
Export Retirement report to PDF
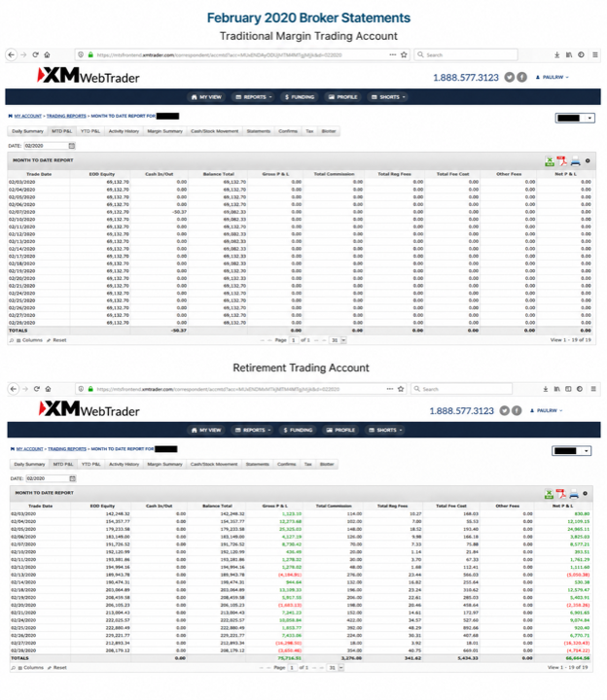pyautogui.click(x=561, y=494)
